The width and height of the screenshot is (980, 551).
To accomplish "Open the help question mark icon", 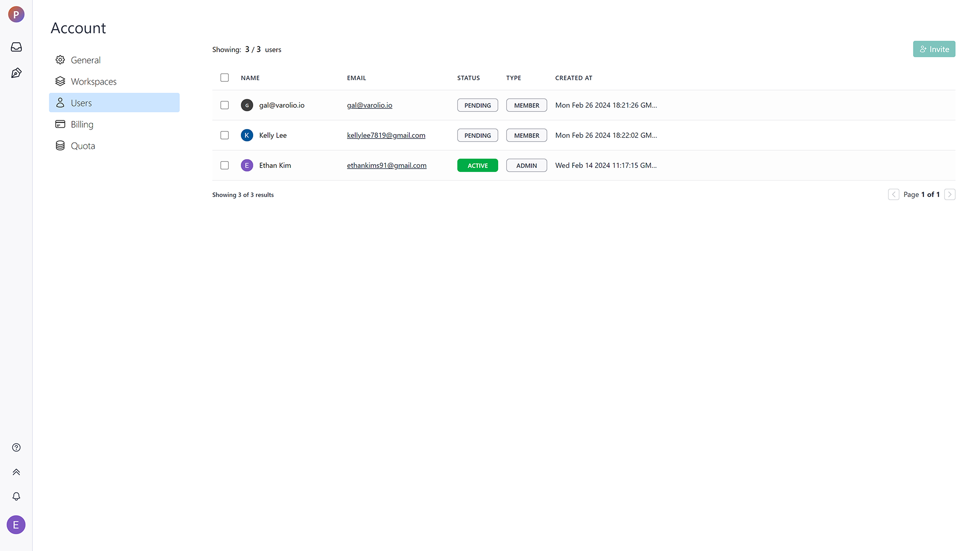I will pos(16,447).
